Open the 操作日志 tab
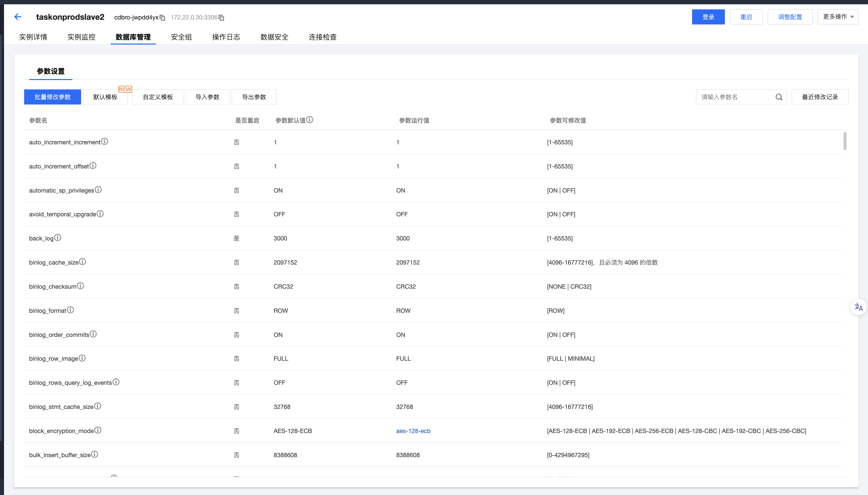 coord(226,37)
